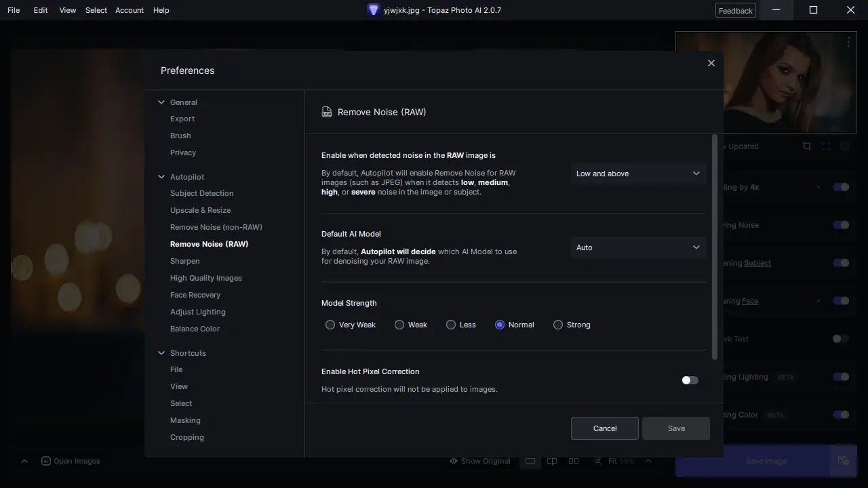The height and width of the screenshot is (488, 868).
Task: Switch to split view layout icon
Action: (552, 461)
